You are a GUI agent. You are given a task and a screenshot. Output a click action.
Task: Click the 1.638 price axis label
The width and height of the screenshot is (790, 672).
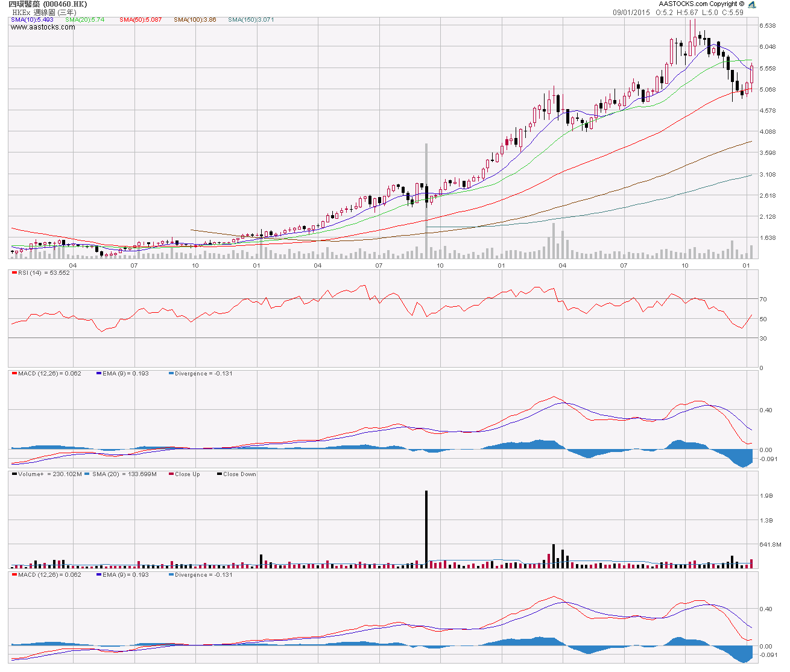(768, 238)
